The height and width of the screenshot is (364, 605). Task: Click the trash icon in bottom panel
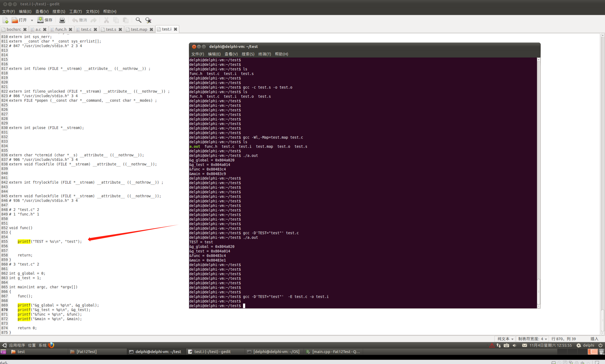click(601, 352)
